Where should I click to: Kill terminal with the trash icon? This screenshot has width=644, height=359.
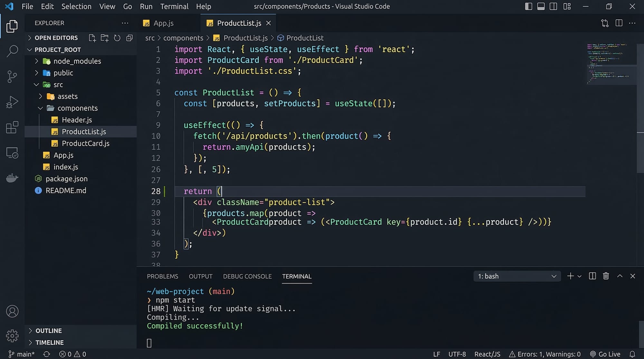point(606,276)
